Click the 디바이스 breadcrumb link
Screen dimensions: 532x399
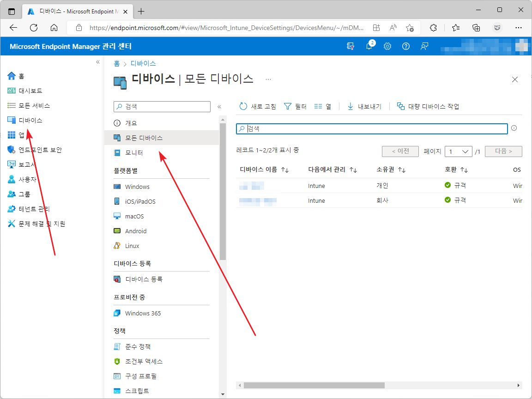pos(143,63)
